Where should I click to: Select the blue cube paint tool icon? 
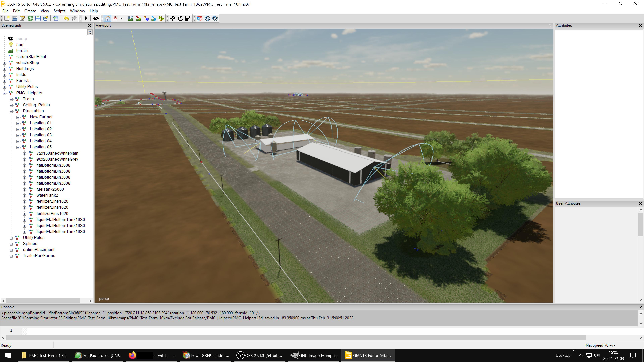146,18
